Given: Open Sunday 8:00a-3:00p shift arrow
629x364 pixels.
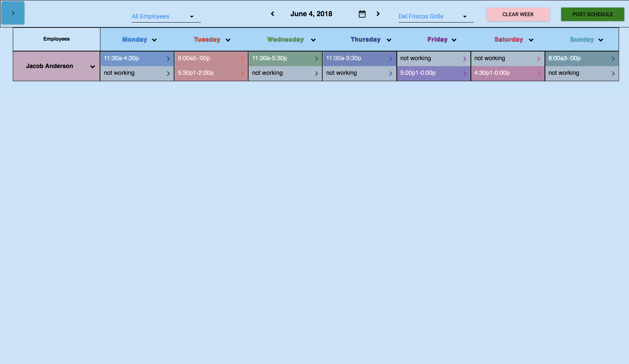Looking at the screenshot, I should (613, 59).
